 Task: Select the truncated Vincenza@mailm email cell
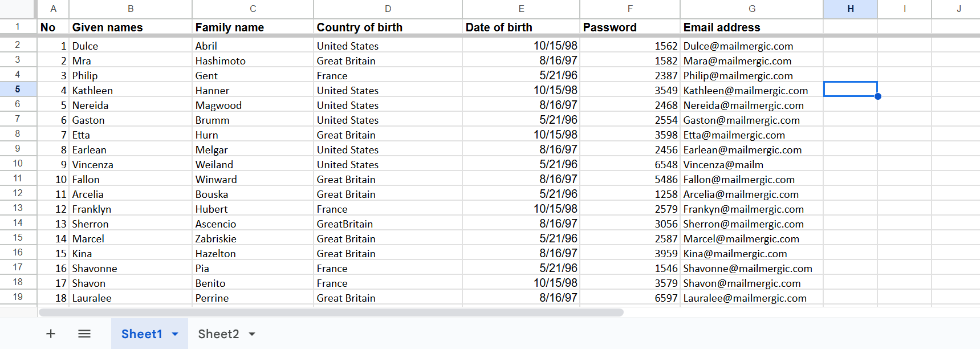751,165
